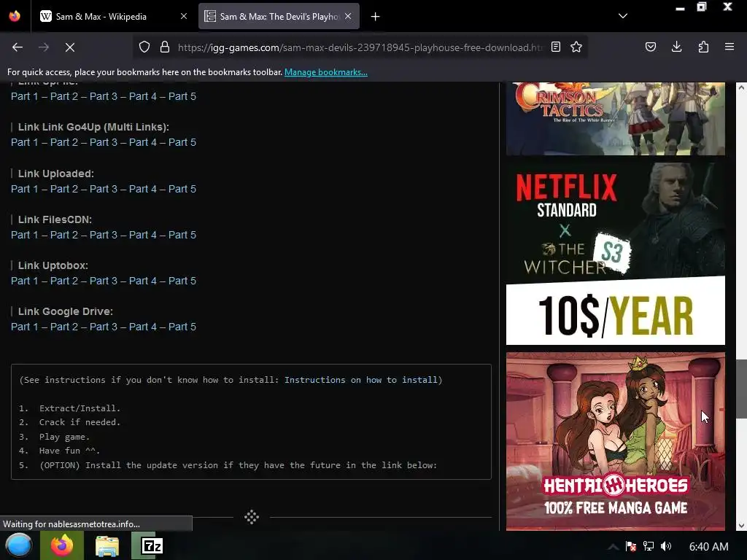Viewport: 747px width, 560px height.
Task: Open Go4Up Part 3 link
Action: 104,142
